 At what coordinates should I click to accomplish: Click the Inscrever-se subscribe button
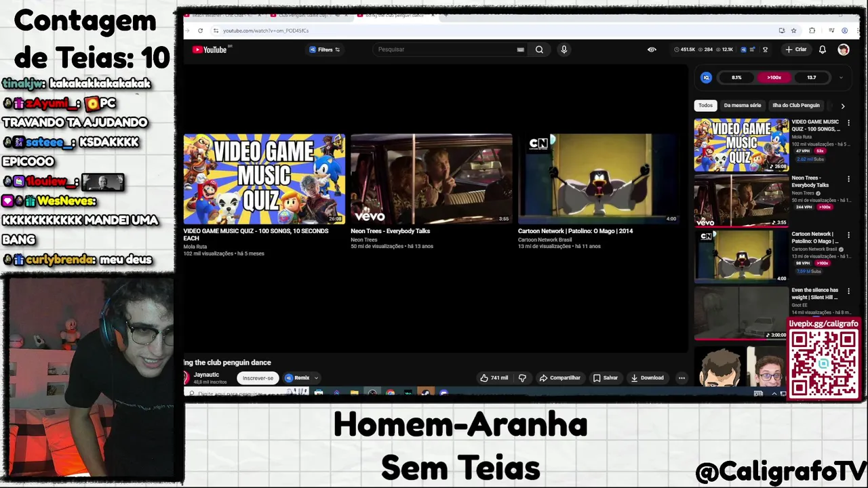pos(258,378)
